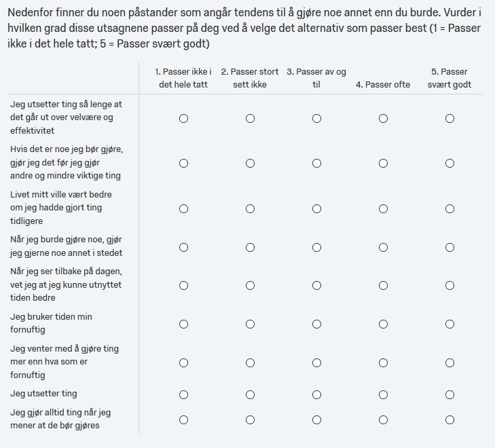Image resolution: width=495 pixels, height=448 pixels.
Task: Select 'Passer ofte' for 'Når jeg ser tilbake på dagen'
Action: pyautogui.click(x=383, y=285)
